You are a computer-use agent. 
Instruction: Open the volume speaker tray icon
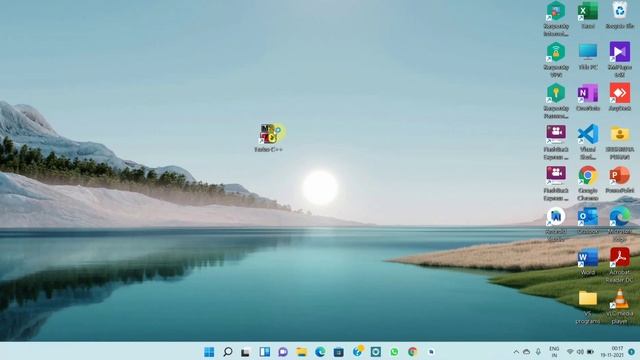coord(580,352)
